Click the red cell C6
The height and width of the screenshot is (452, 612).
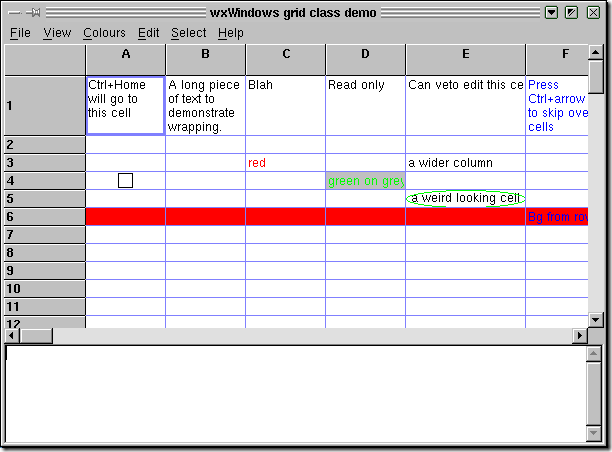(x=286, y=217)
